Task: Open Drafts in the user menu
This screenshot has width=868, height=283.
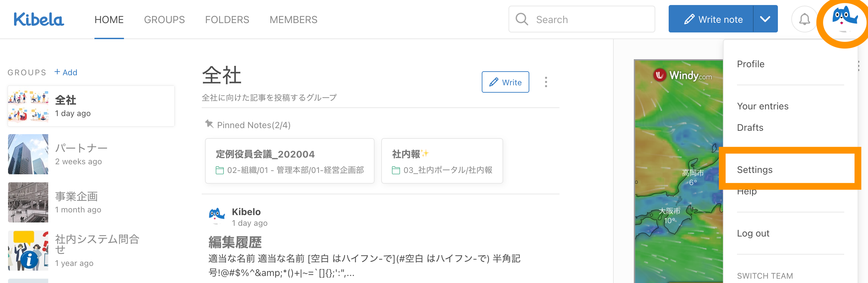Action: pyautogui.click(x=750, y=127)
